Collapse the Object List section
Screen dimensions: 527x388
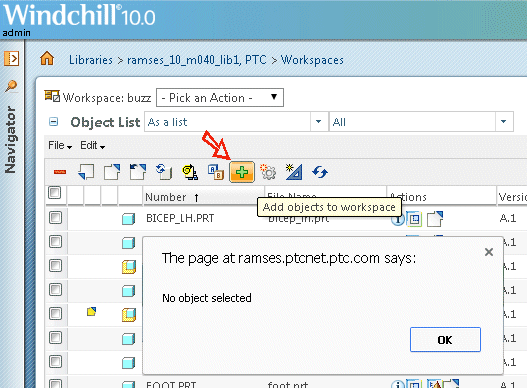point(53,121)
